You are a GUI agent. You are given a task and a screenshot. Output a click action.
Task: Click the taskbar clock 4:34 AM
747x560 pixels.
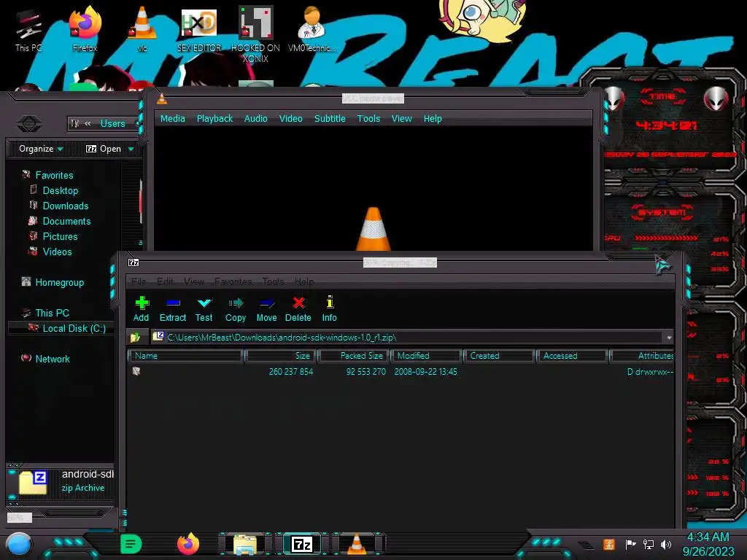click(708, 537)
